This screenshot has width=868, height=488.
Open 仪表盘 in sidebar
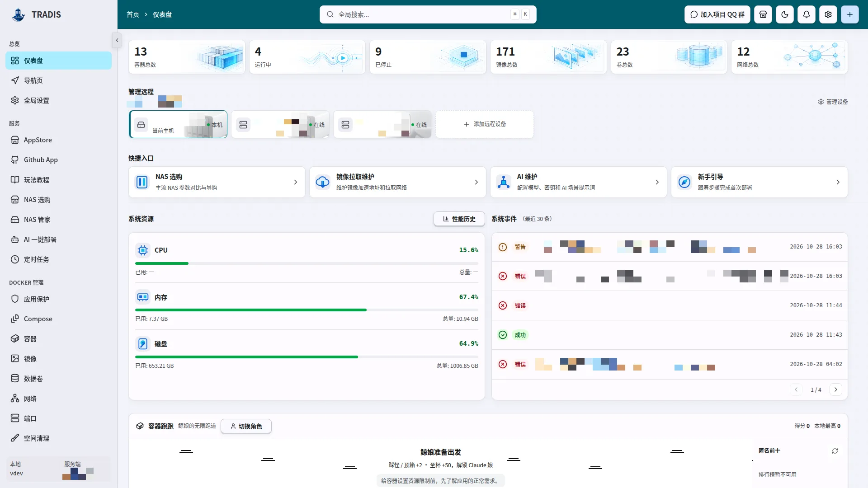pos(58,61)
